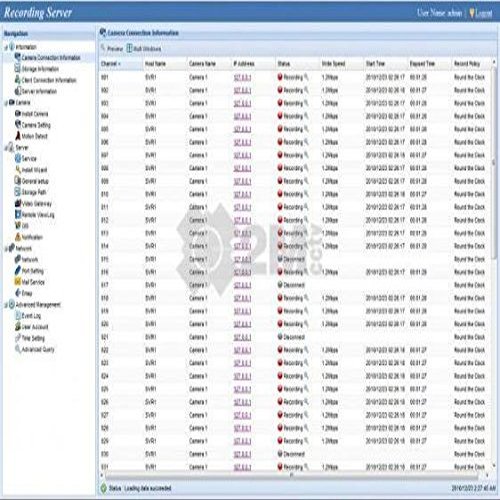Click the Storage Information icon
500x500 pixels.
pos(18,68)
